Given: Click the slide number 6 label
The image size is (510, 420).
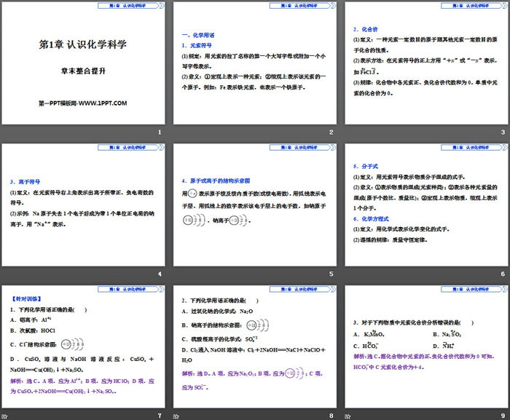Looking at the screenshot, I should click(x=503, y=274).
